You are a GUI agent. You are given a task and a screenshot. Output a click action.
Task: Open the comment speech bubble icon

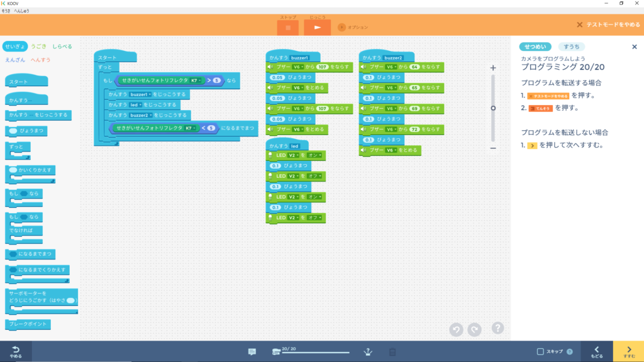point(252,352)
